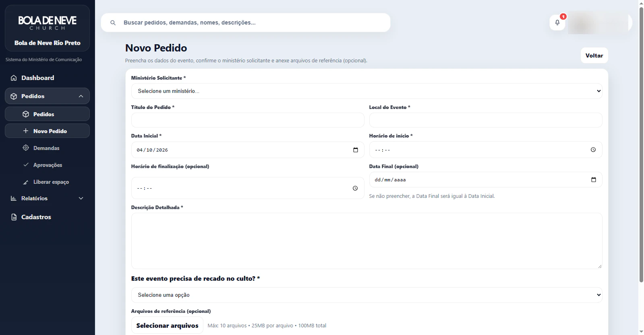Click the Data Inicial date field
The image size is (644, 335).
[x=248, y=150]
